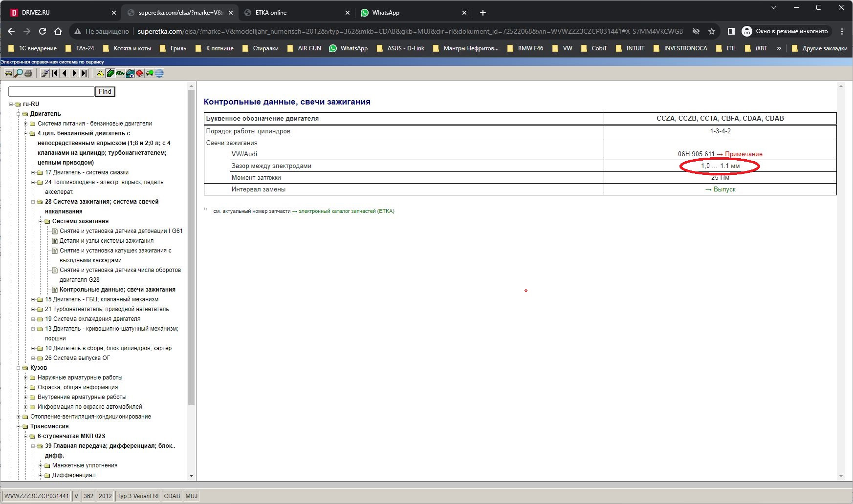Open the browser home page
The image size is (853, 504).
tap(58, 31)
